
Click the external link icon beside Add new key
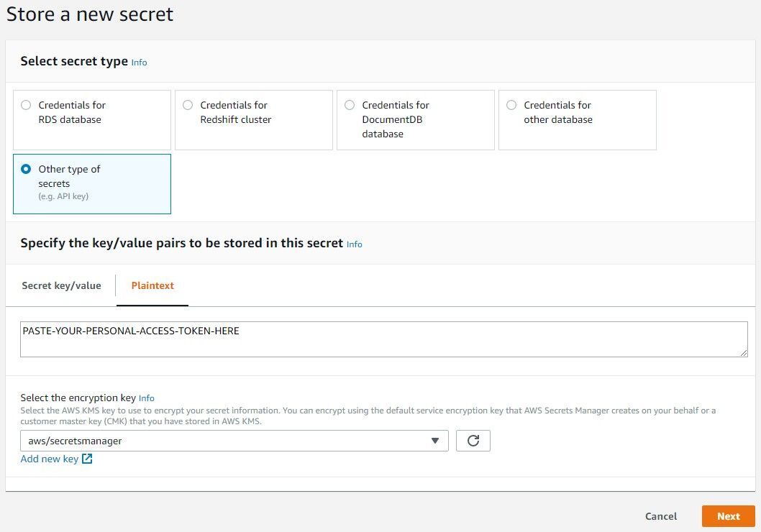(86, 459)
